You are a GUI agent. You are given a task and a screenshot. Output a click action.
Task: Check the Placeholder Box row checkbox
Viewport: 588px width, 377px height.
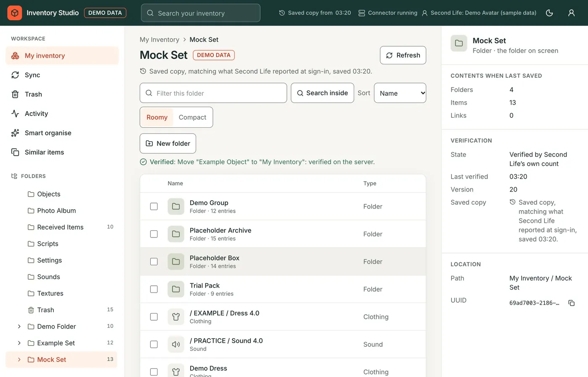click(x=154, y=261)
